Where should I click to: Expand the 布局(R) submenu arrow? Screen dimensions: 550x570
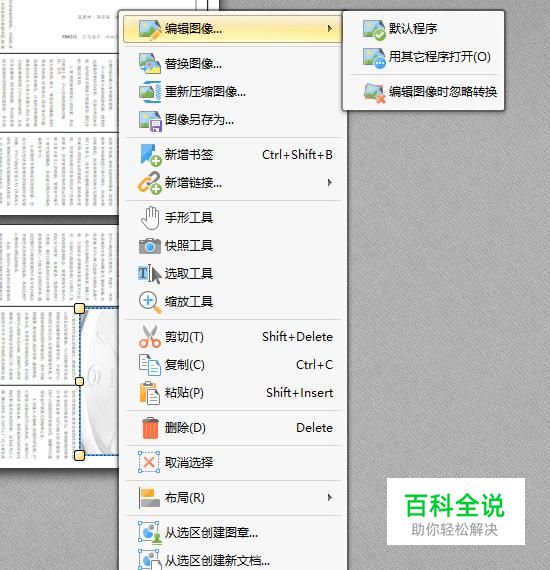point(329,497)
